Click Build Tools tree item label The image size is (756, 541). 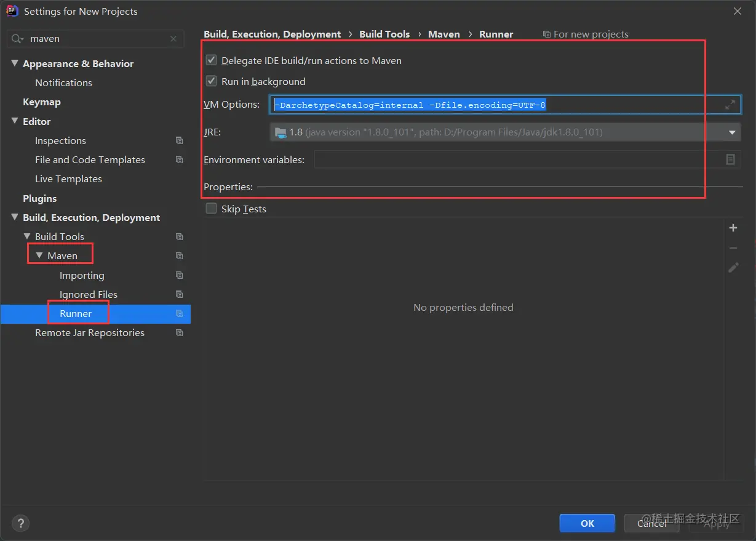click(x=60, y=237)
